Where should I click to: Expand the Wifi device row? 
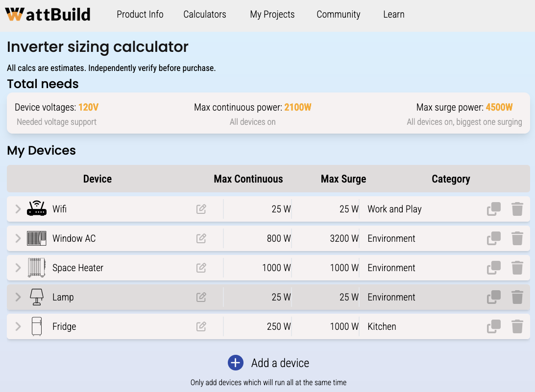[18, 209]
